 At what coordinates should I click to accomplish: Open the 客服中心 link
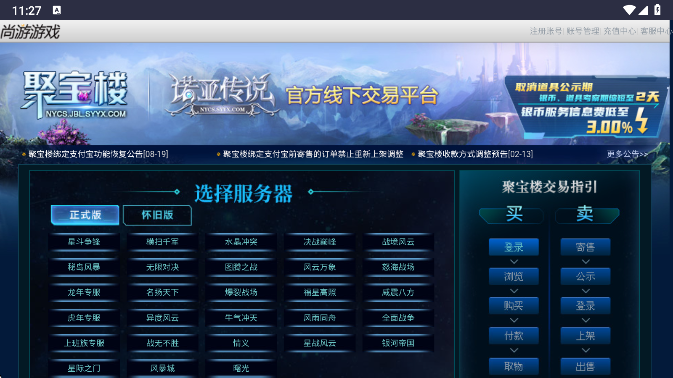coord(656,31)
